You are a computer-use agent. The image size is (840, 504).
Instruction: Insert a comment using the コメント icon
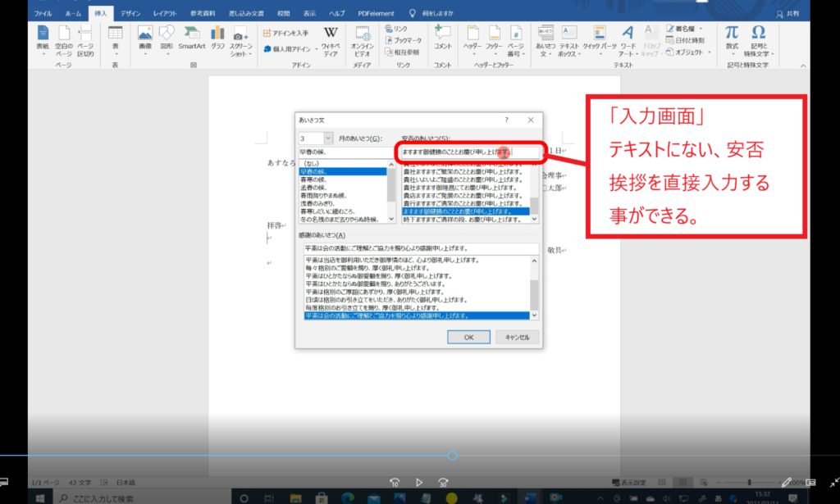443,39
